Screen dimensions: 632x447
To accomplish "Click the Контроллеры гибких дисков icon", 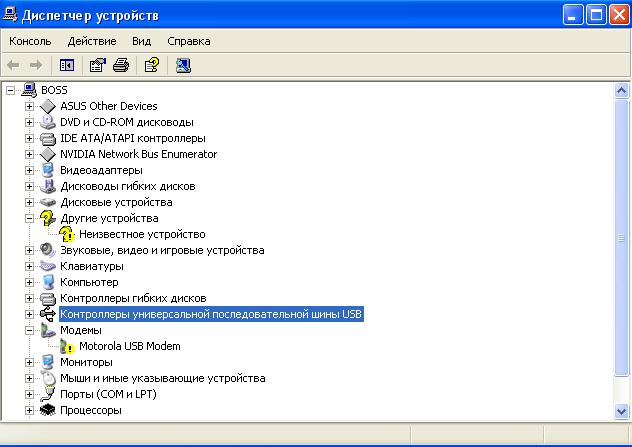I will coord(48,298).
